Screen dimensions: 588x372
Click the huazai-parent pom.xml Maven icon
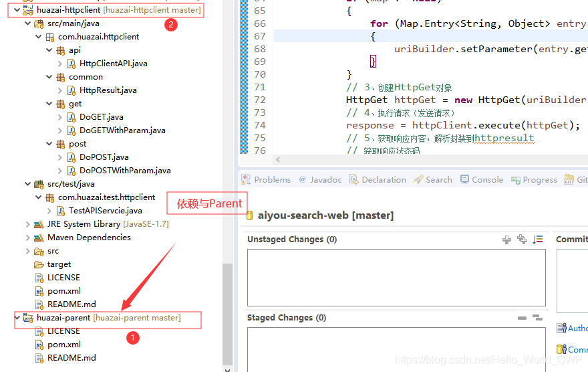[x=39, y=345]
